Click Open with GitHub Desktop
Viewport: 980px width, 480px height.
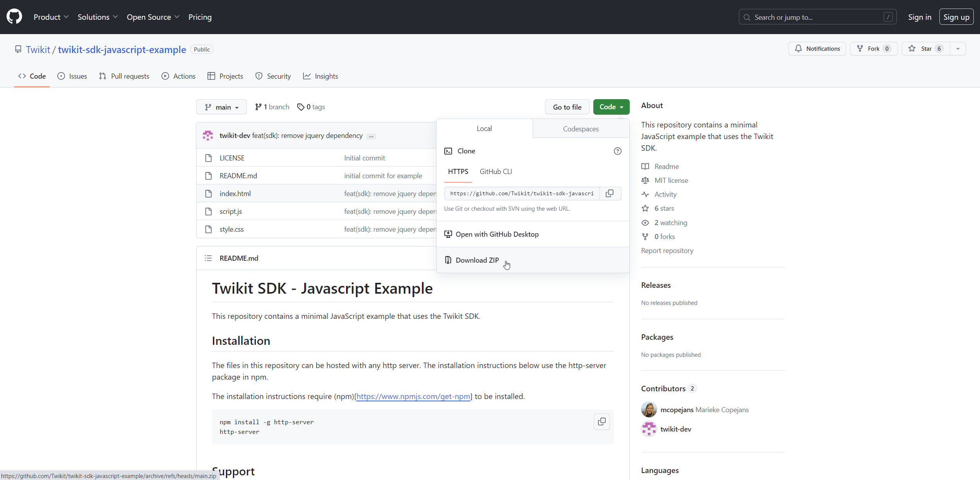click(x=497, y=234)
